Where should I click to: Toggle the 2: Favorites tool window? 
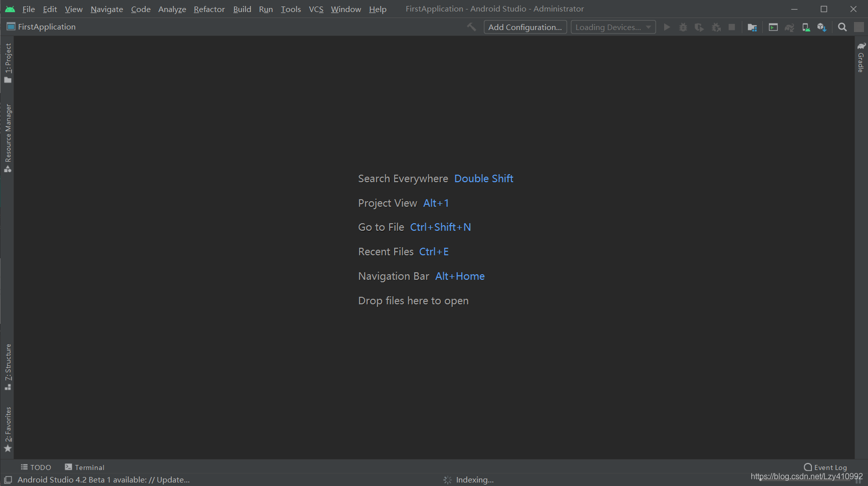click(8, 429)
